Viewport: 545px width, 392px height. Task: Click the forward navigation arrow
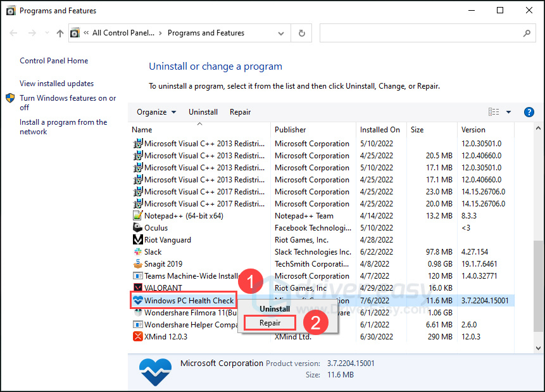[32, 33]
